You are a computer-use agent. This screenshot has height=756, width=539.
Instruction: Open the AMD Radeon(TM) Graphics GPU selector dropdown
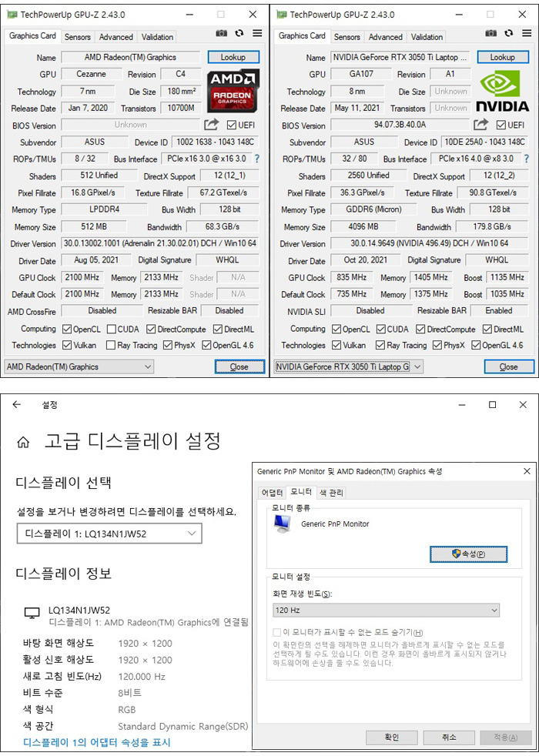[x=79, y=367]
